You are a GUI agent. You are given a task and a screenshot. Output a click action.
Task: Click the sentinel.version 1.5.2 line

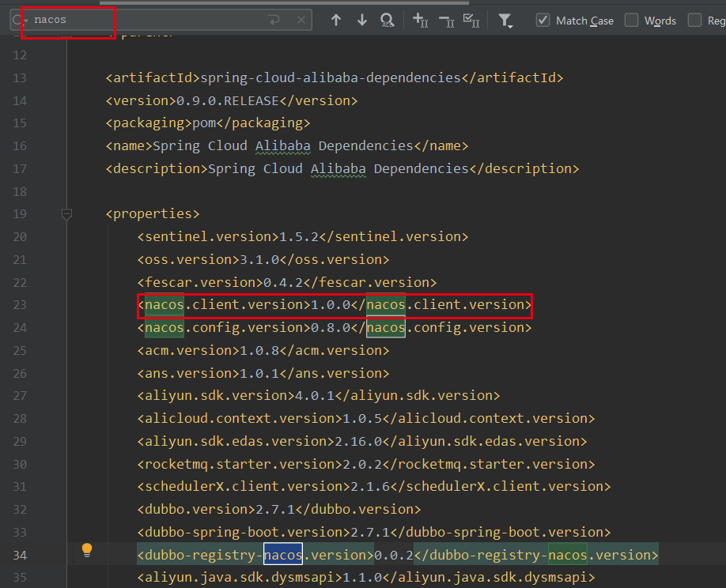coord(303,237)
